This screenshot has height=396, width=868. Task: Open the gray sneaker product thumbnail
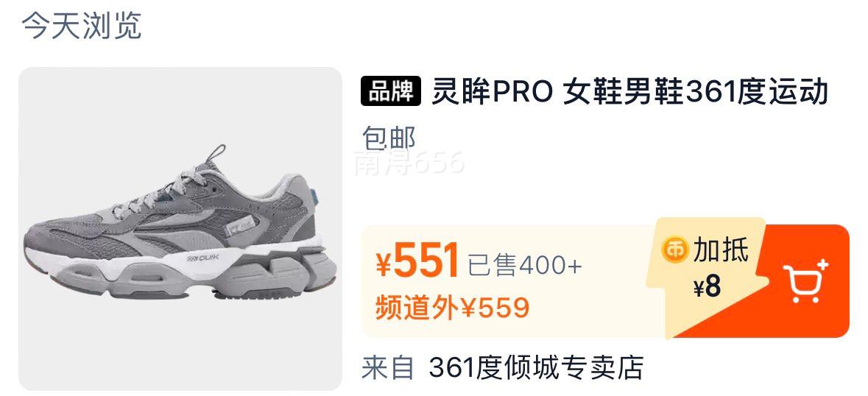[180, 229]
